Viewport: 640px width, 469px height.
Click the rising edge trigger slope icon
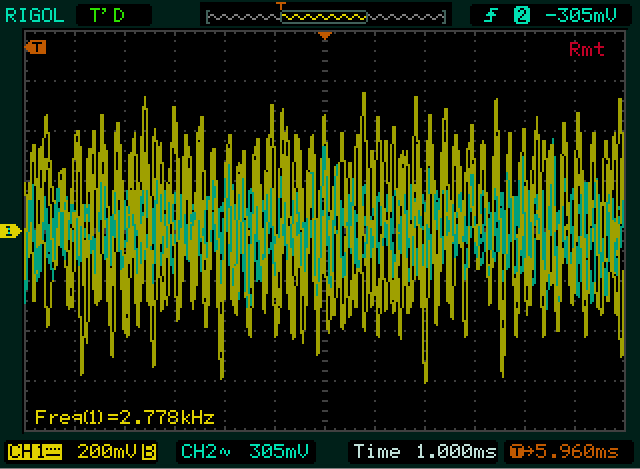click(490, 14)
